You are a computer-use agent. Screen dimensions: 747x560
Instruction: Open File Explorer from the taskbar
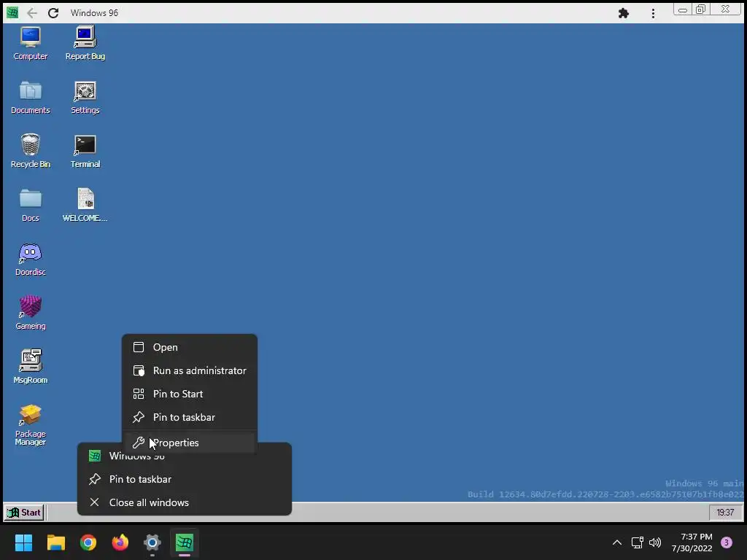(x=55, y=542)
